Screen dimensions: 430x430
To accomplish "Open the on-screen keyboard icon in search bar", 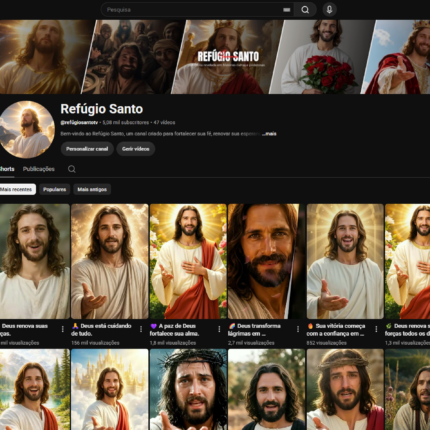I will point(286,10).
